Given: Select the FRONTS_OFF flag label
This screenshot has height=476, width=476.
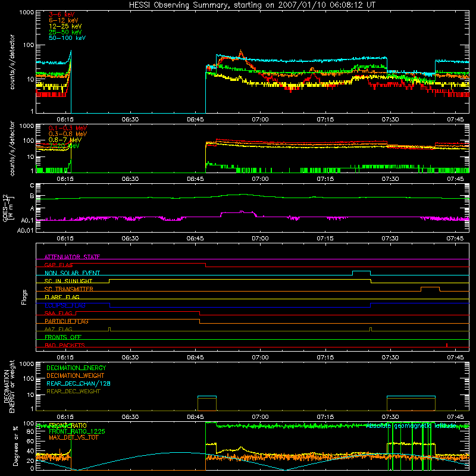Looking at the screenshot, I should (x=63, y=337).
